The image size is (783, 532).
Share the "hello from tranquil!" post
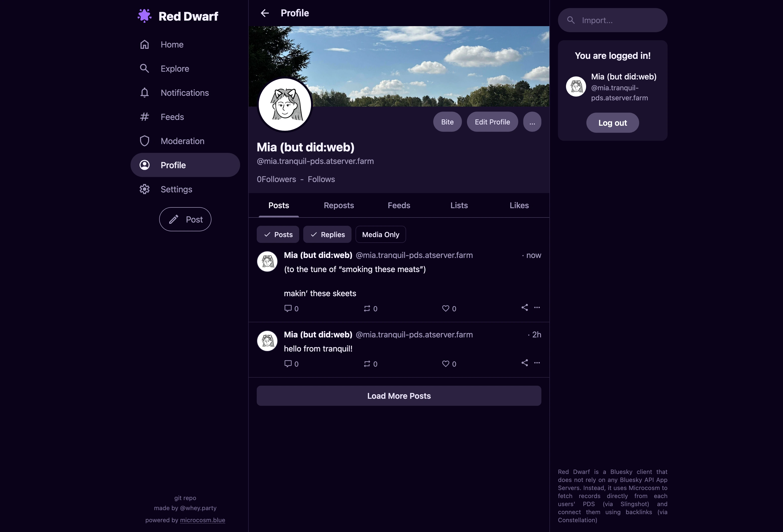click(525, 363)
